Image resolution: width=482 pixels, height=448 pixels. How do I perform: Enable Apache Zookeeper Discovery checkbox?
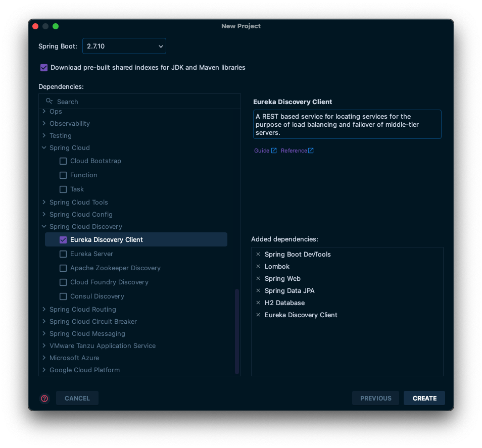[x=63, y=268]
